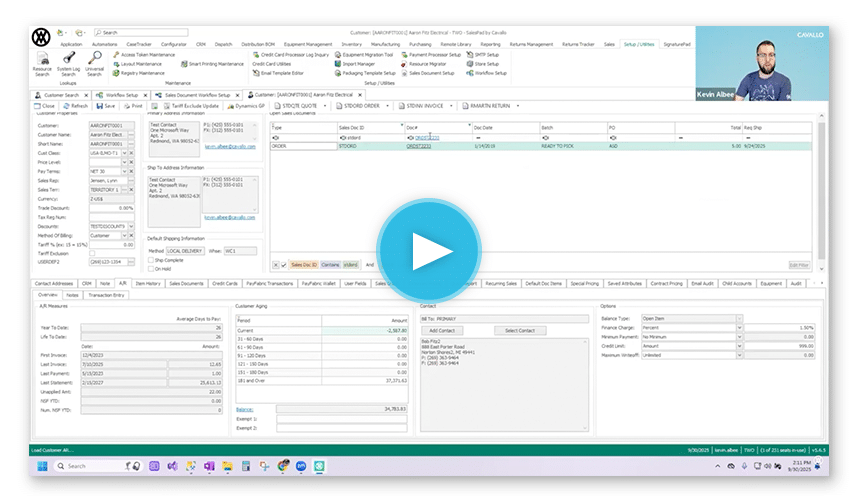
Task: Open Dynamics GP from the toolbar
Action: pyautogui.click(x=246, y=105)
